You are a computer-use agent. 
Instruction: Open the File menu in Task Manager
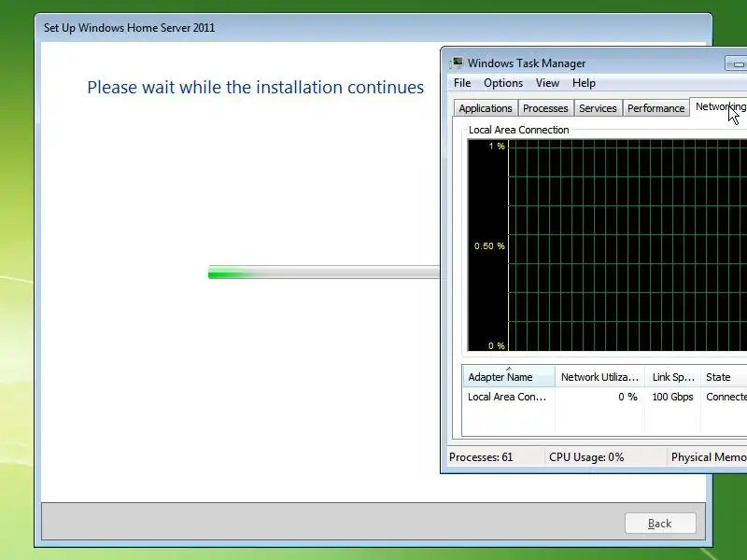click(462, 83)
